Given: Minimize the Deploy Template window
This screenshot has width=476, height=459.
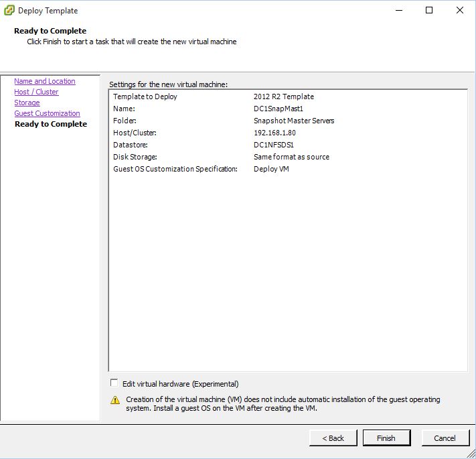Looking at the screenshot, I should click(399, 10).
